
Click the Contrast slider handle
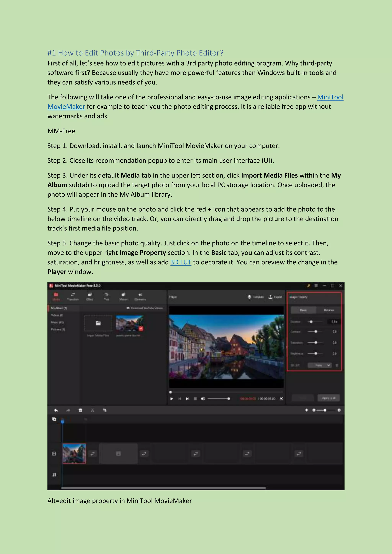[x=316, y=332]
